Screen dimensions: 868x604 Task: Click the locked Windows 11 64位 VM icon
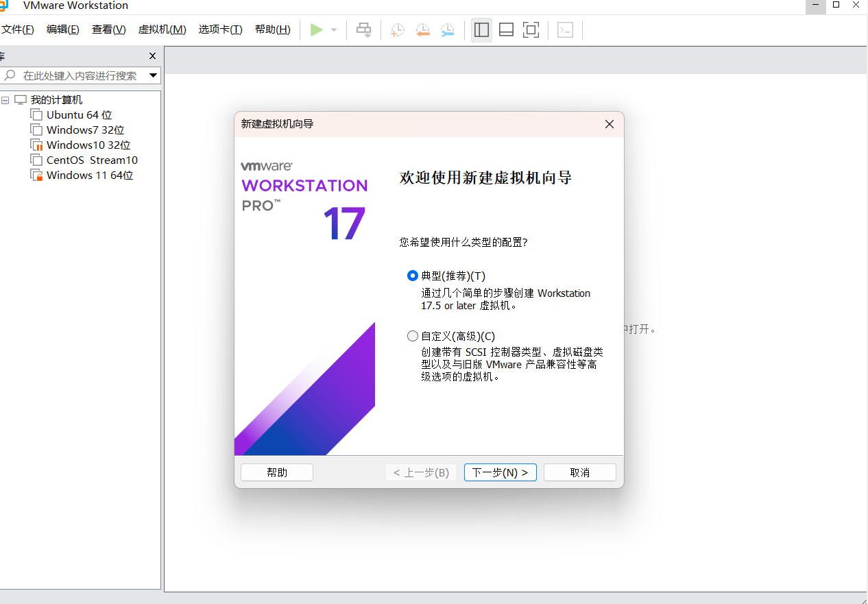point(36,176)
